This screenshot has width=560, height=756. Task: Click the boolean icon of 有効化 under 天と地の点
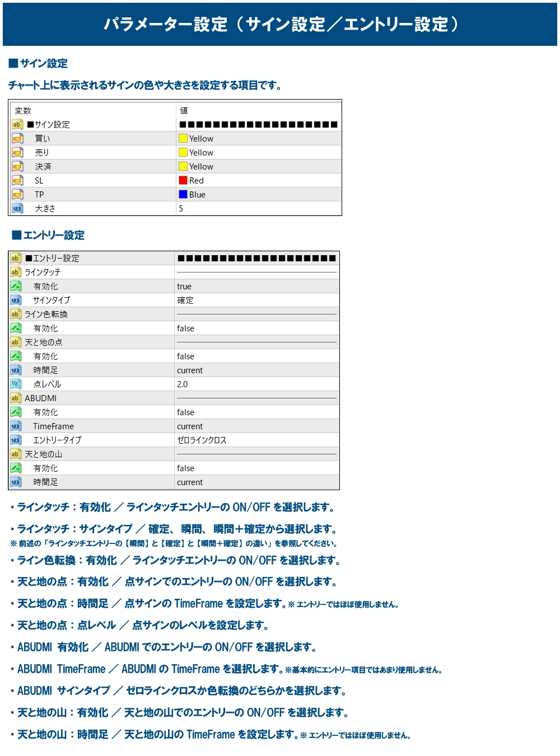[x=16, y=356]
